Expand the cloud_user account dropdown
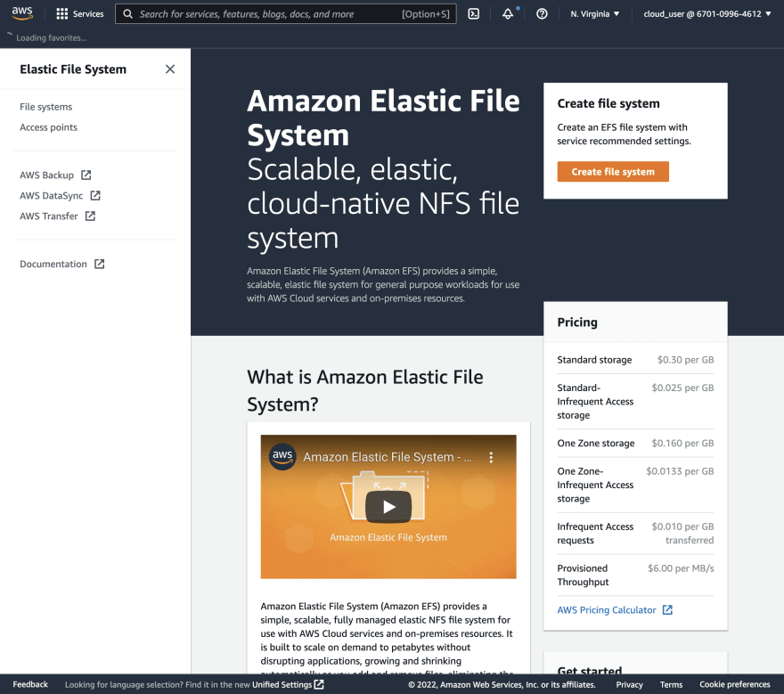Screen dimensions: 784x694 point(707,14)
